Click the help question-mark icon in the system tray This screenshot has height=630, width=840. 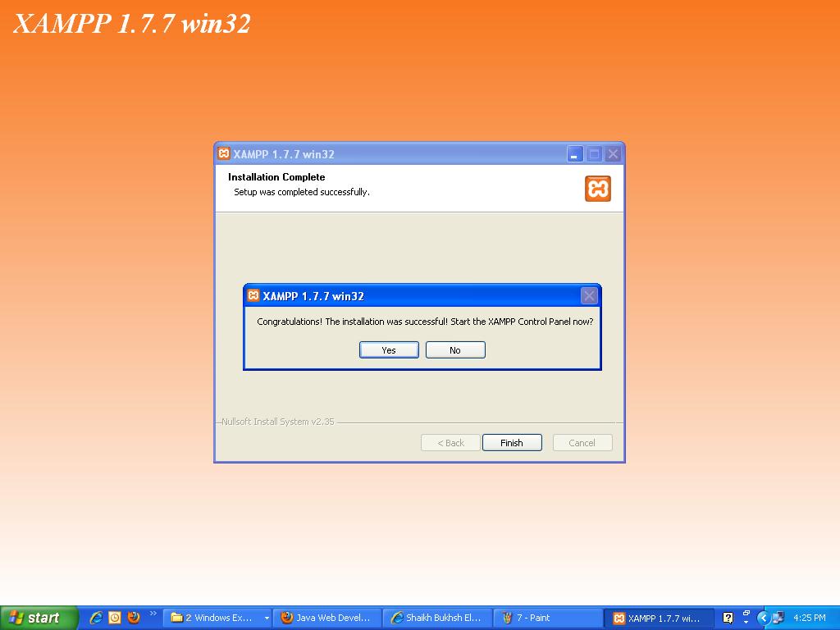pos(727,618)
